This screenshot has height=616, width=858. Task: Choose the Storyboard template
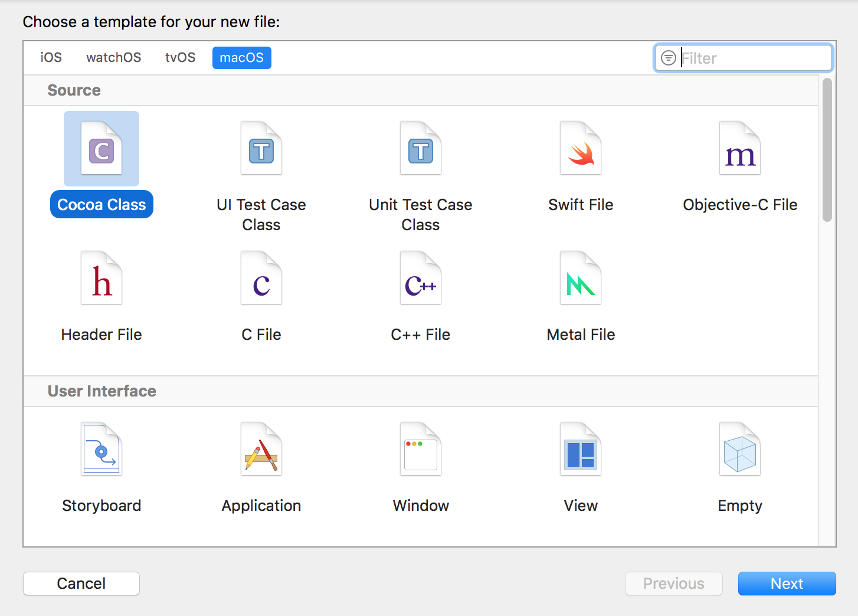[101, 450]
